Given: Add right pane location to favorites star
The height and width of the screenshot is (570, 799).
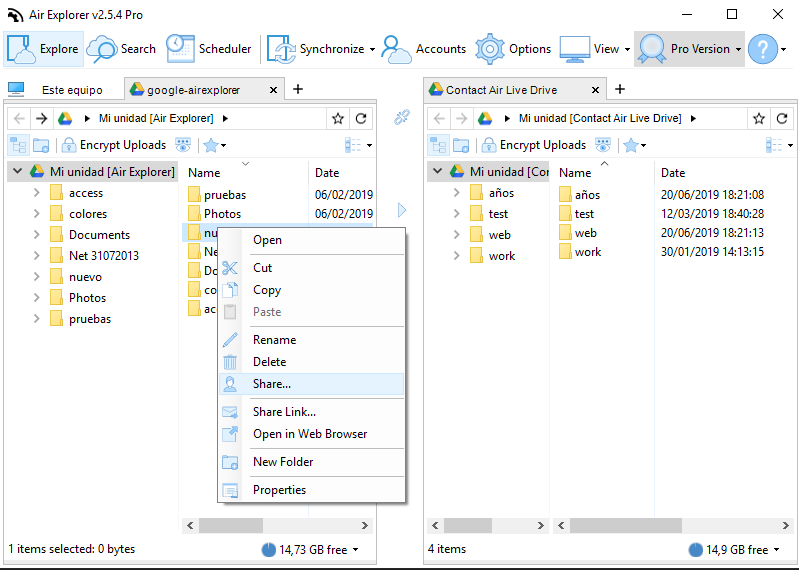Looking at the screenshot, I should pyautogui.click(x=759, y=119).
